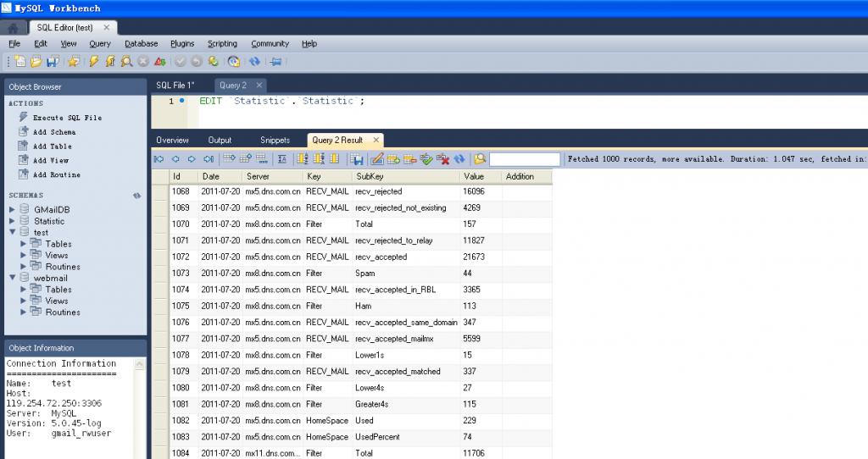Delete selected rows with red minus icon
This screenshot has width=868, height=459.
[x=410, y=159]
